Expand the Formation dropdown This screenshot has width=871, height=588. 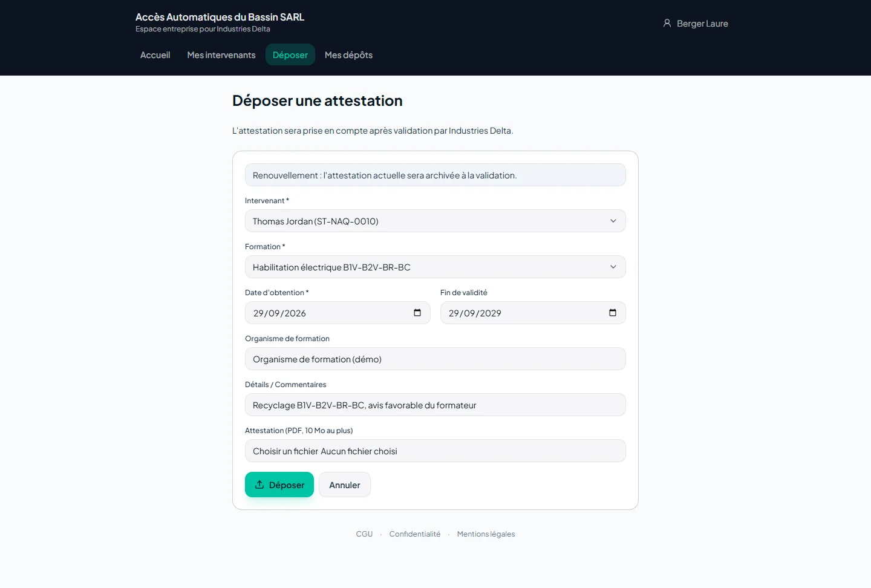435,267
